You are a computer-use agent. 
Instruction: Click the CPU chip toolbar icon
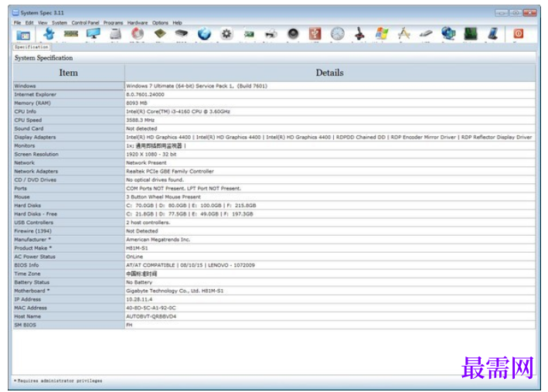click(x=160, y=34)
